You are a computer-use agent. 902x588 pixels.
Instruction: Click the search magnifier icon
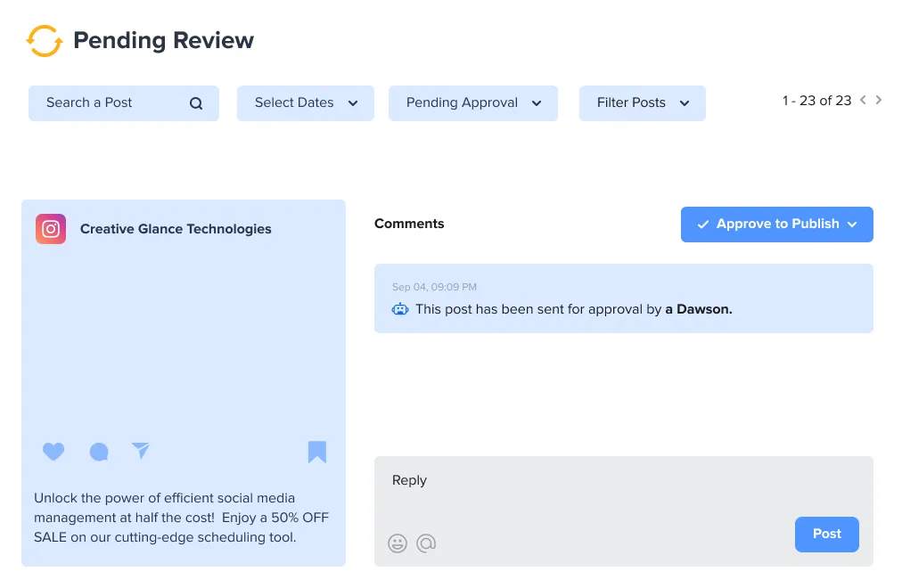tap(196, 103)
